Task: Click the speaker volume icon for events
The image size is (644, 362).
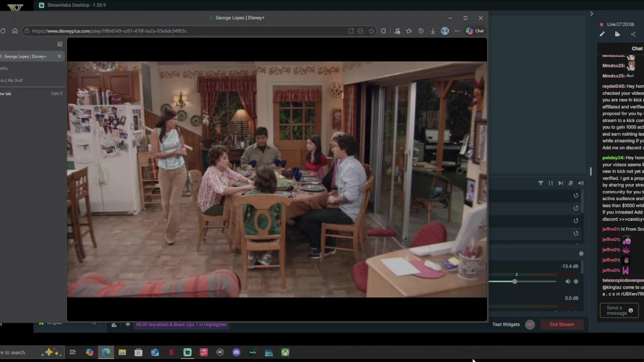Action: point(581,183)
